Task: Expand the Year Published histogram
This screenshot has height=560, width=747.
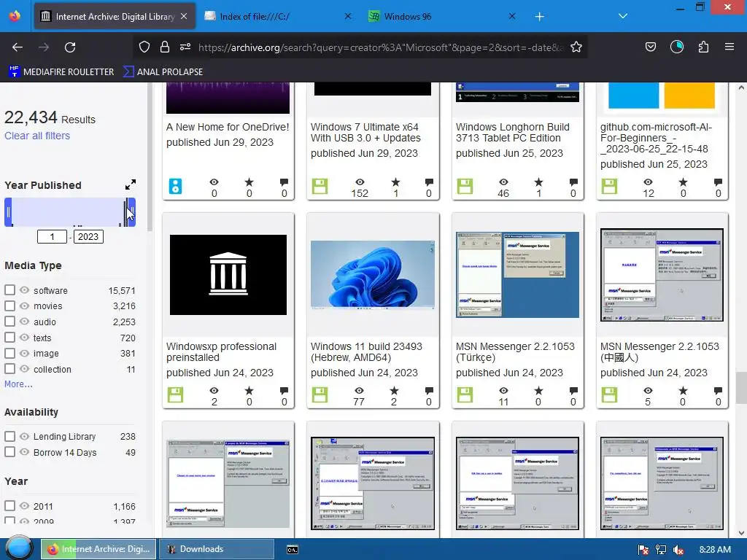Action: [130, 184]
